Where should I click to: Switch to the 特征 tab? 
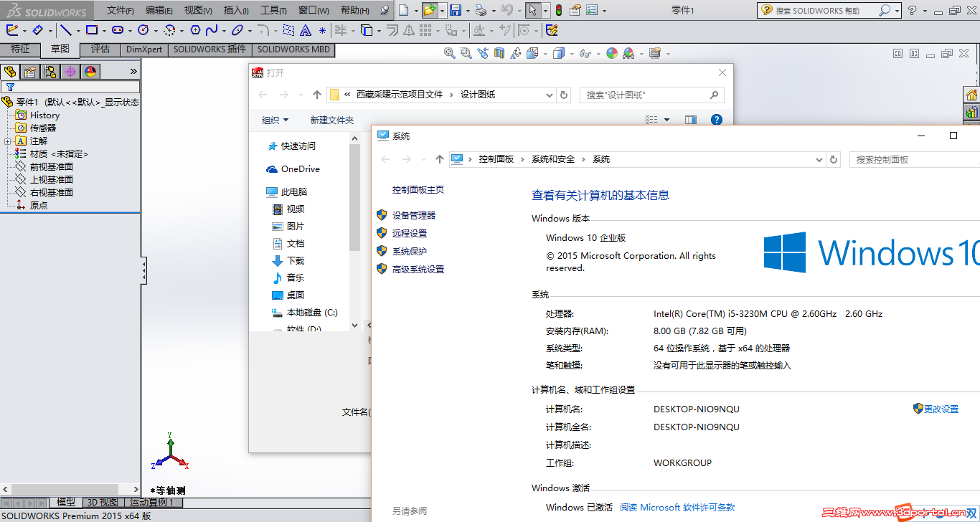pyautogui.click(x=20, y=49)
